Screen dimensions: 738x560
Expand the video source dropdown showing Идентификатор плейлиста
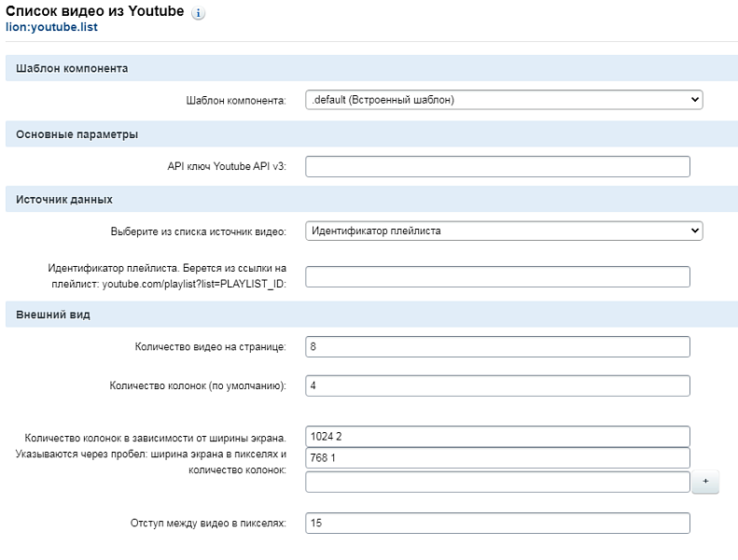click(504, 231)
